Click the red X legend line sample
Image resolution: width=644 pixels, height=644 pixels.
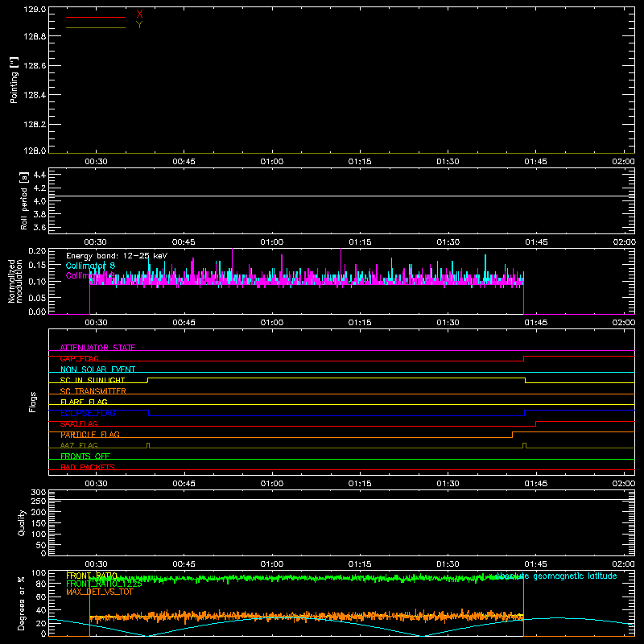(95, 17)
